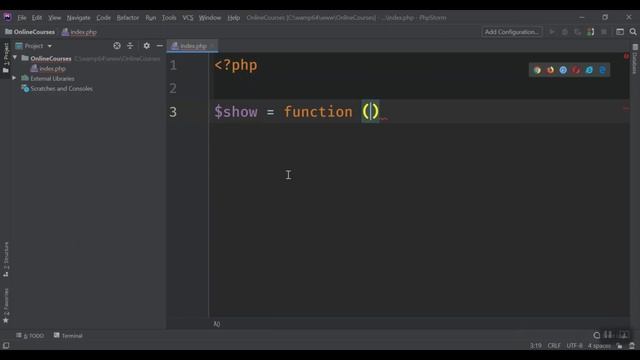Click the circular icon on the bottom-right tool strip
This screenshot has width=640, height=360.
point(597,335)
